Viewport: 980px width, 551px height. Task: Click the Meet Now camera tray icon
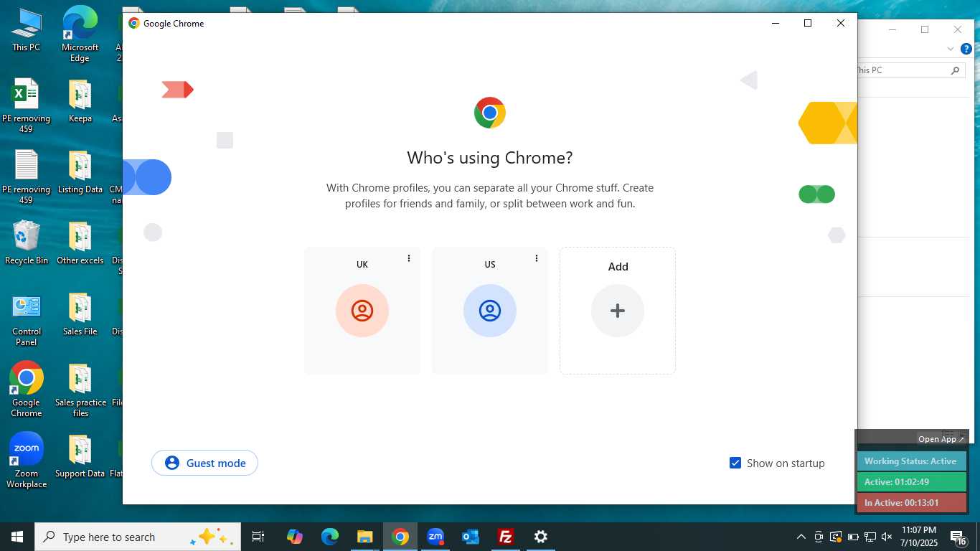tap(819, 537)
